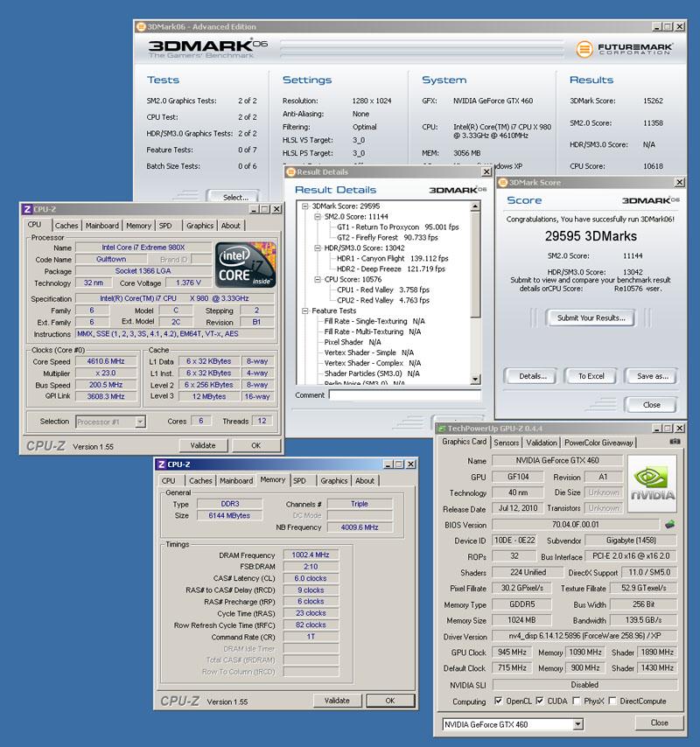The height and width of the screenshot is (747, 700).
Task: Click the NVIDIA logo in GPU-Z
Action: 653,484
